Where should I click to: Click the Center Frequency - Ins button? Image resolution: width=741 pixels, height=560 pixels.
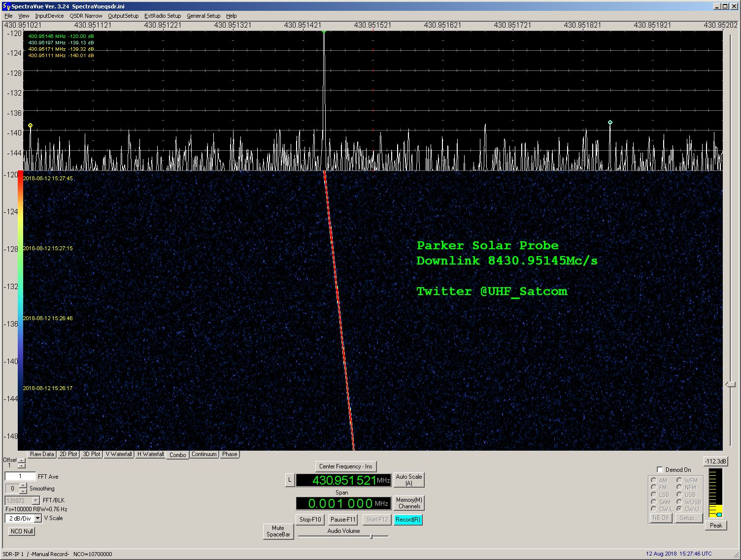(x=346, y=466)
